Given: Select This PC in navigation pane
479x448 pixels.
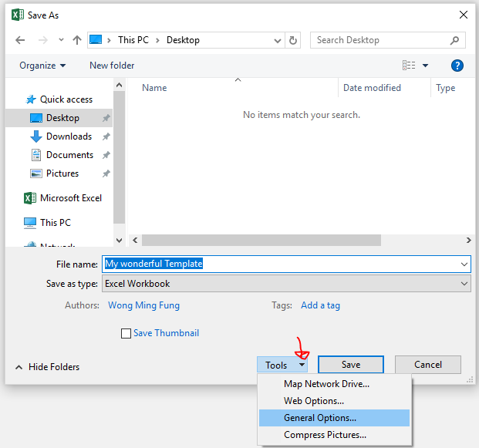Looking at the screenshot, I should [x=55, y=223].
